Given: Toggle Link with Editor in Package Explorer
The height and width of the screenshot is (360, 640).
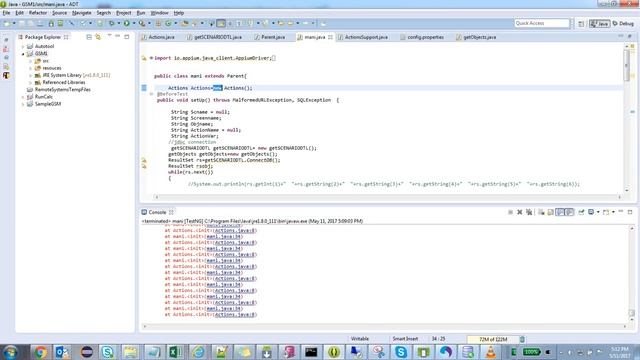Looking at the screenshot, I should coord(98,37).
